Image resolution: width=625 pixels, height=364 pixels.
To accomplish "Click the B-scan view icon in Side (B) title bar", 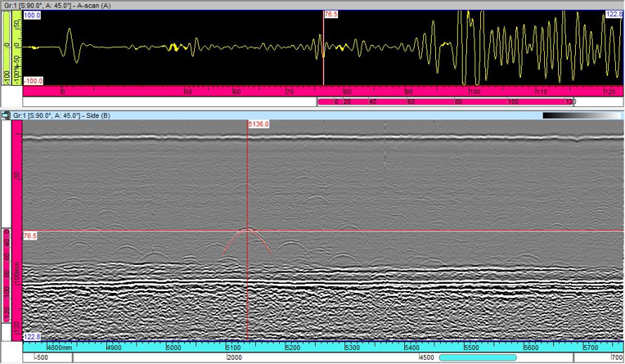I will coord(7,116).
